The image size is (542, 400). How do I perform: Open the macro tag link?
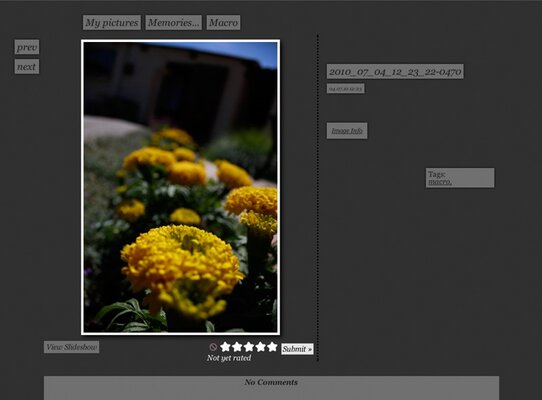pos(440,182)
